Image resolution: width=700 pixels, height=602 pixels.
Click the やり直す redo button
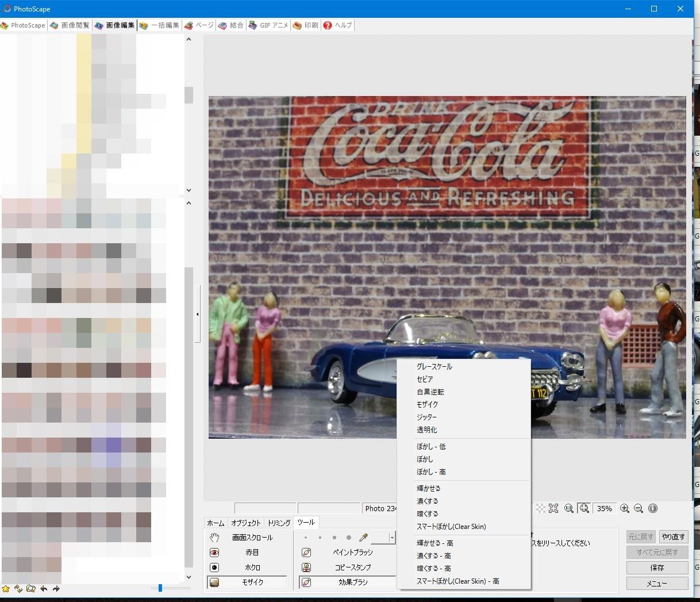point(674,537)
